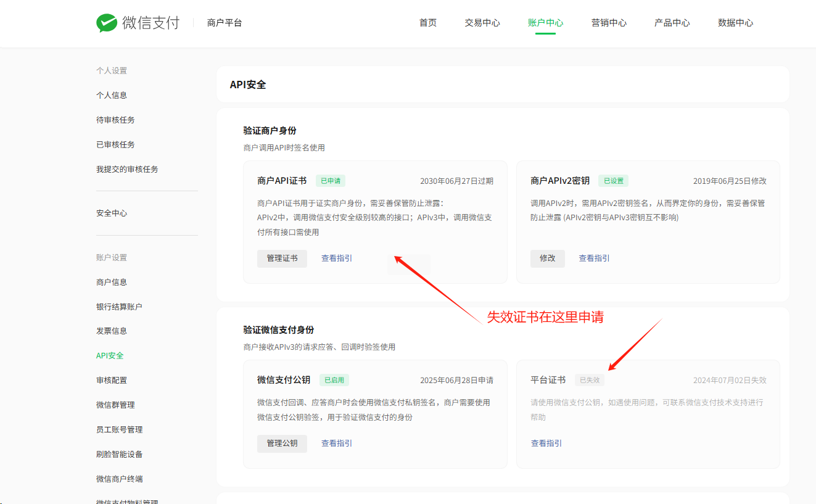The image size is (816, 504).
Task: Click the 微信支付公钥 card title
Action: 284,380
